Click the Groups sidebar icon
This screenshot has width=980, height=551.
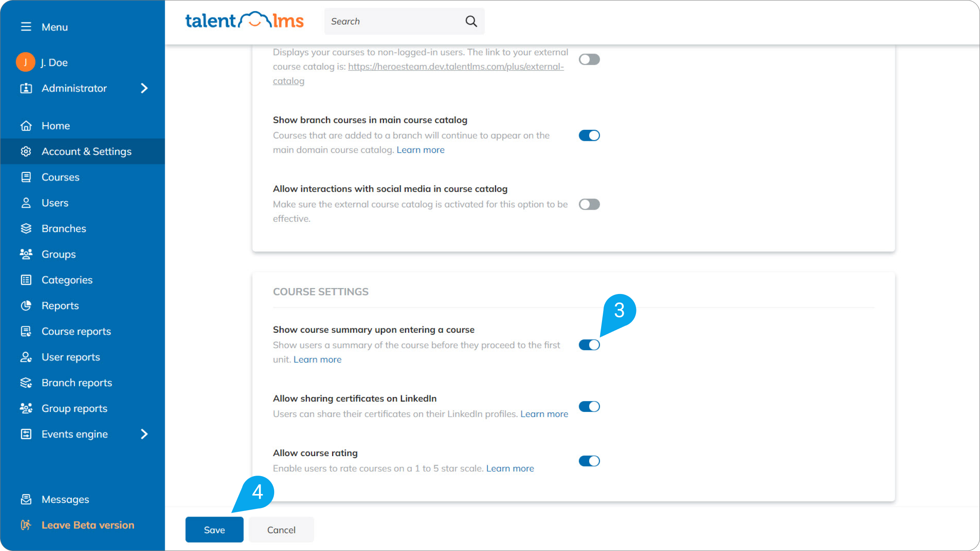pyautogui.click(x=26, y=254)
